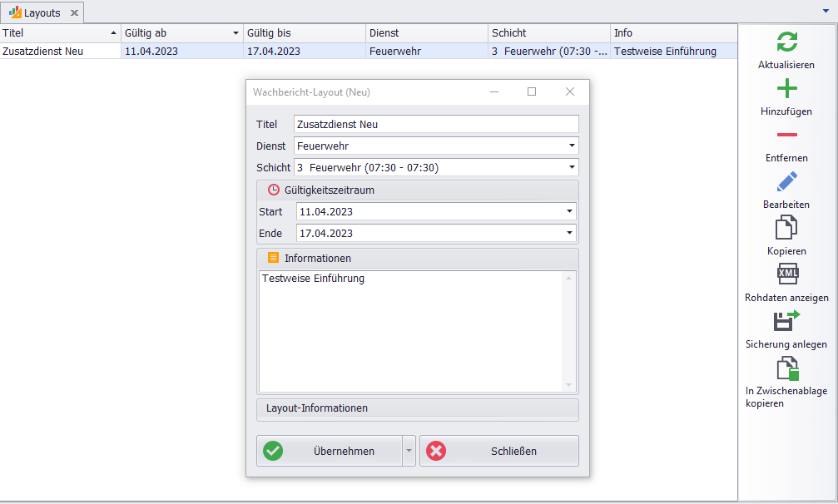Click the blue pencil Bearbeiten icon
838x504 pixels.
point(786,181)
